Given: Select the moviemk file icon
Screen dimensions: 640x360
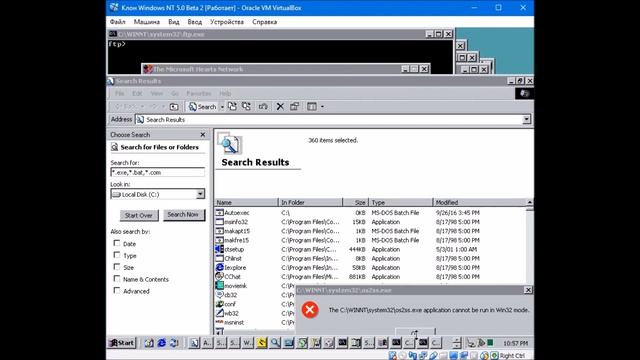Looking at the screenshot, I should [220, 286].
